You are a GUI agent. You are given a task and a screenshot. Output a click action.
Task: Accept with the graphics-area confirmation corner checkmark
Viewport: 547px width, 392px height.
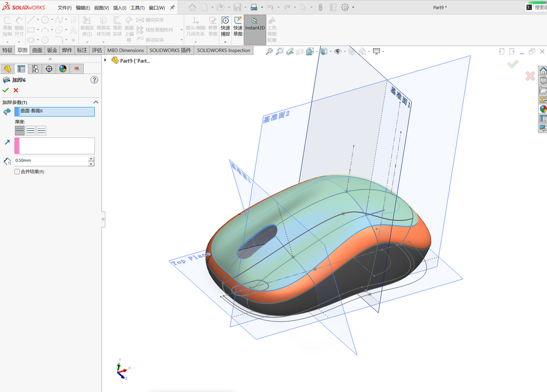point(513,64)
